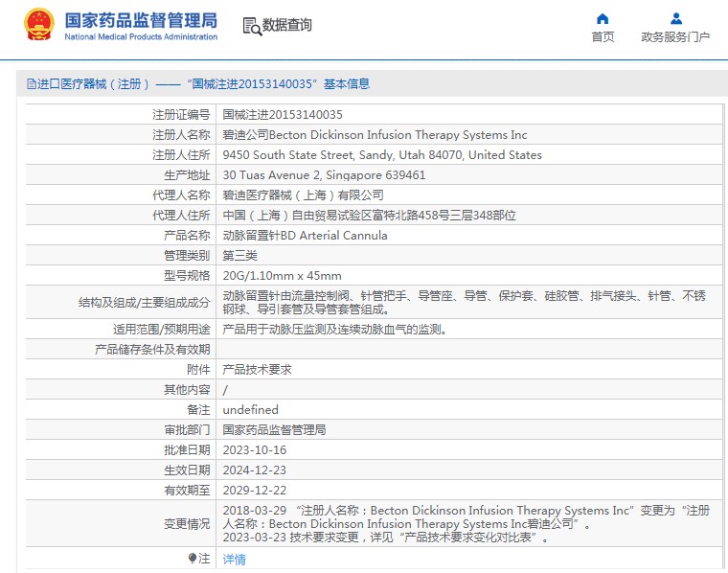
Task: Select expiry date 2029-12-22
Action: coord(255,491)
